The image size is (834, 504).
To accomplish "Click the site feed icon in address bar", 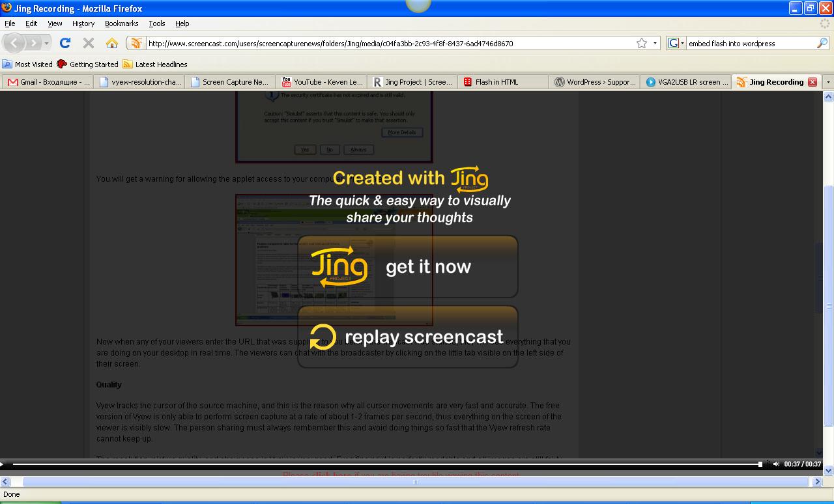I will click(x=136, y=43).
